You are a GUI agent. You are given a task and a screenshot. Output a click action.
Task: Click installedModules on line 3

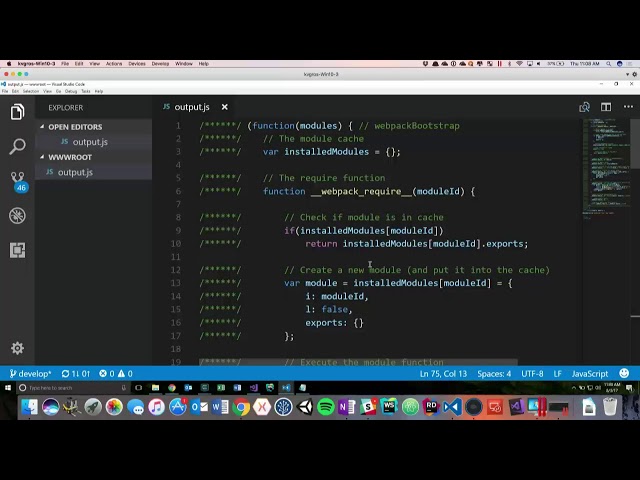coord(327,152)
